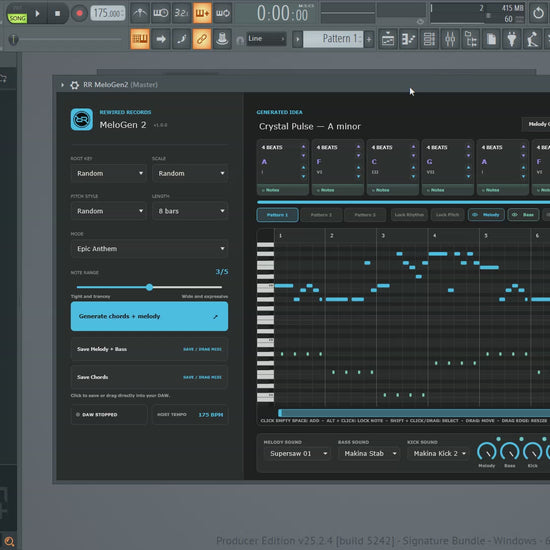Viewport: 550px width, 550px height.
Task: Click the Kick volume knob
Action: (x=532, y=452)
